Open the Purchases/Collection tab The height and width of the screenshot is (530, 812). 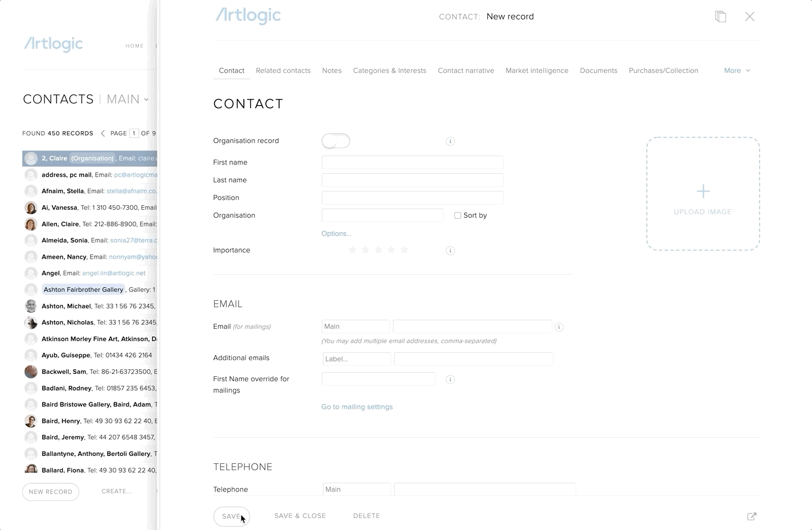click(663, 71)
